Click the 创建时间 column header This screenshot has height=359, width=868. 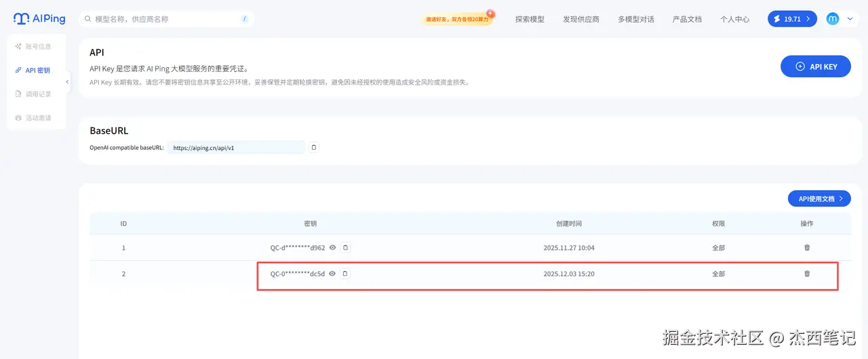(569, 223)
